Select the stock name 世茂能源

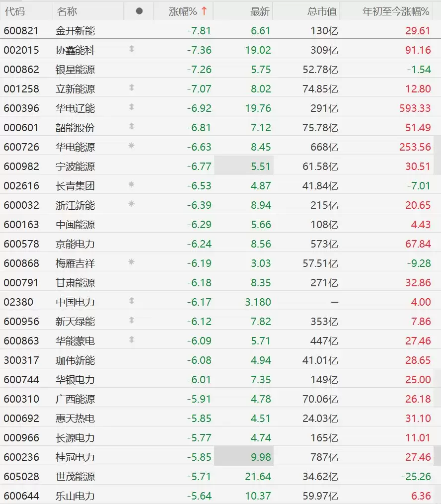click(x=75, y=476)
